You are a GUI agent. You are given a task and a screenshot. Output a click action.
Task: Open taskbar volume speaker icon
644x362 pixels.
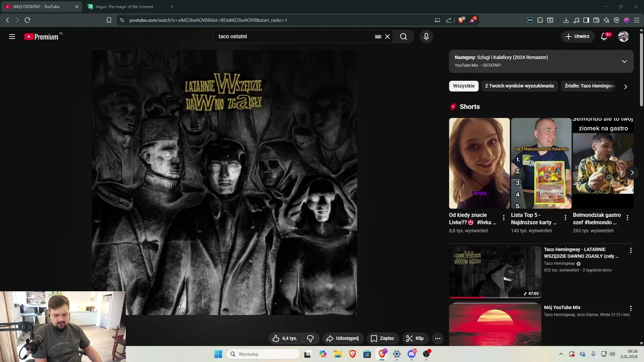(x=612, y=354)
